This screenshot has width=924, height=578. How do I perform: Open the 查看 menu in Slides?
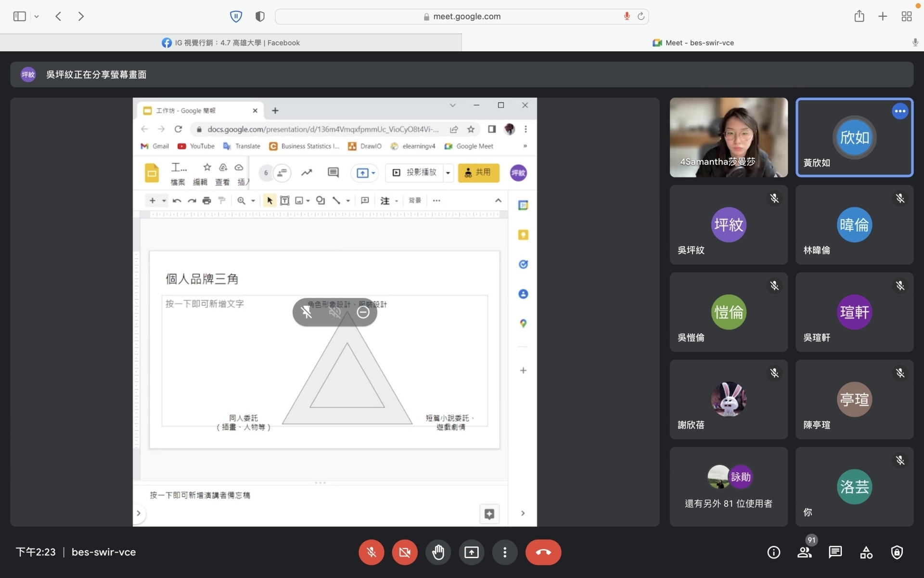222,182
